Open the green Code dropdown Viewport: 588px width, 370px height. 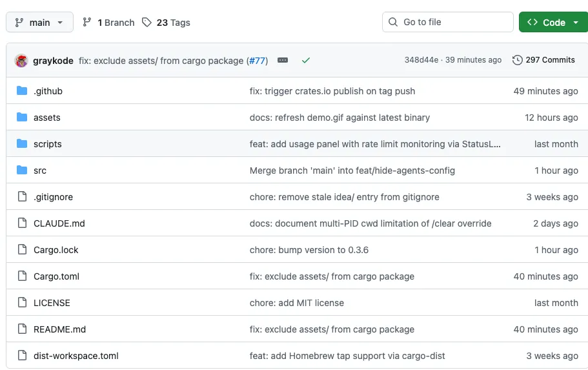[553, 22]
